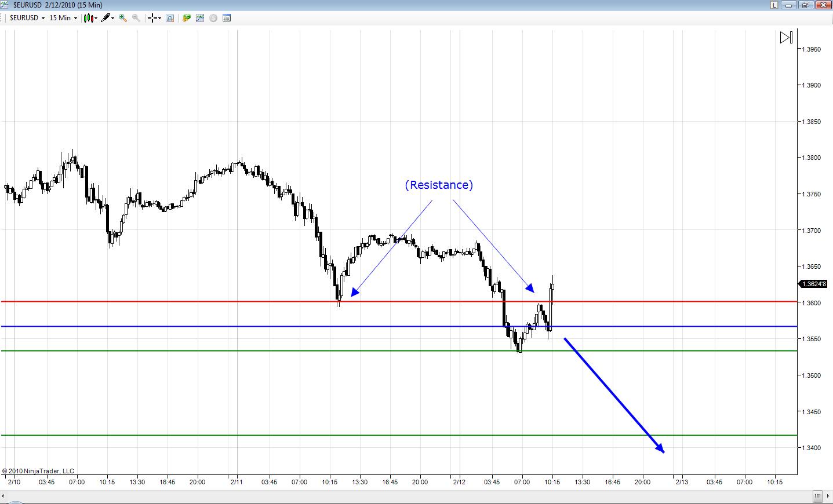The image size is (833, 504).
Task: Click the 2/11 date label on time axis
Action: click(237, 482)
